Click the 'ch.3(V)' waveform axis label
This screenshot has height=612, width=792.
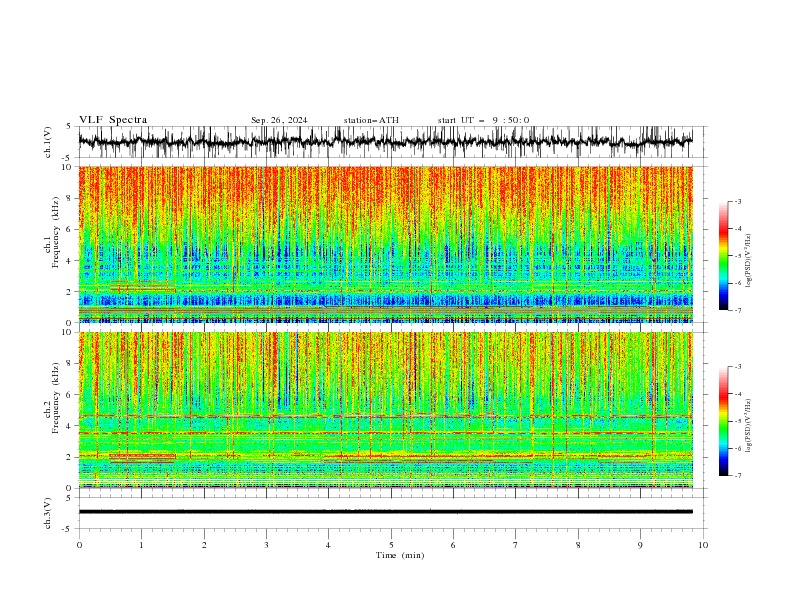(48, 513)
